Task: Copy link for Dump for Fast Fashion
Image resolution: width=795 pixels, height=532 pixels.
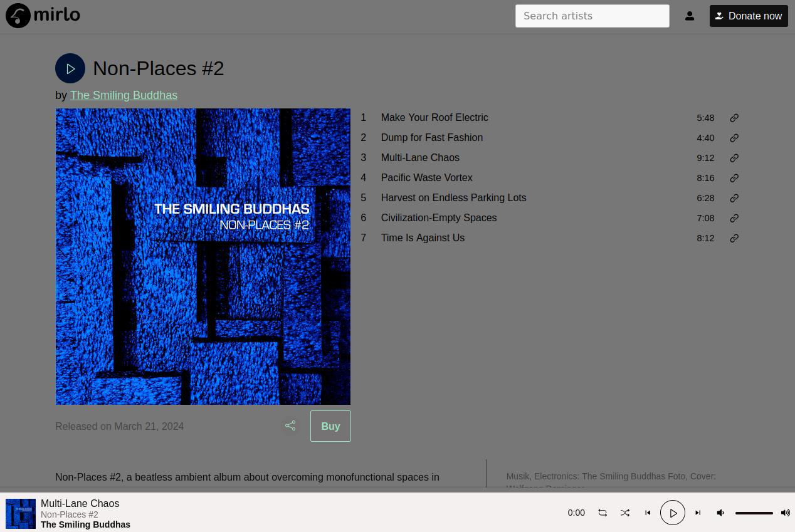Action: [x=734, y=138]
